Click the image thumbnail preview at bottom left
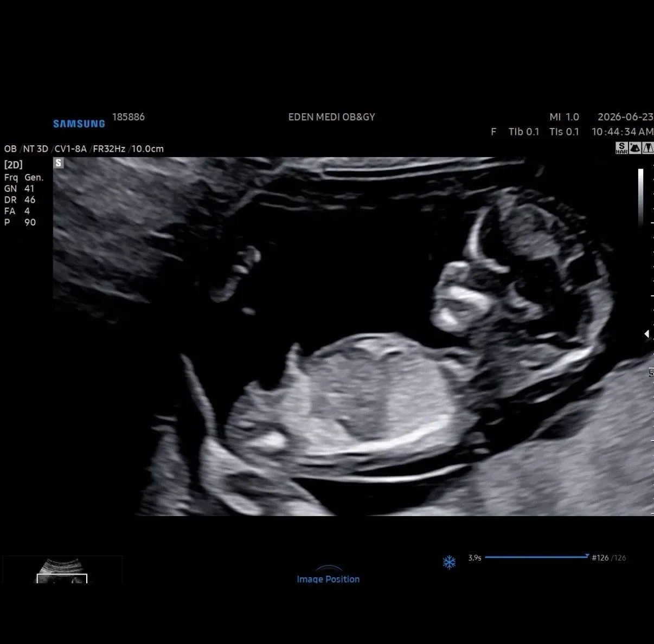654x644 pixels. (x=62, y=570)
